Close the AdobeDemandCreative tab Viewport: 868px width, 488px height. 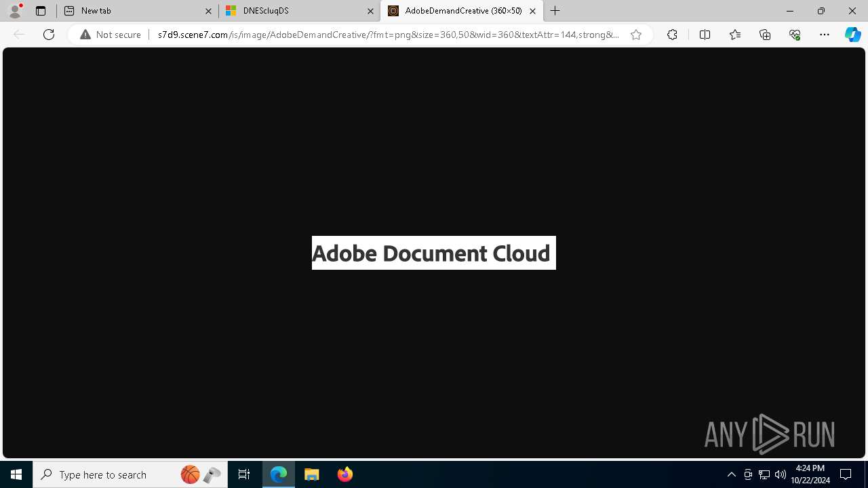point(532,11)
